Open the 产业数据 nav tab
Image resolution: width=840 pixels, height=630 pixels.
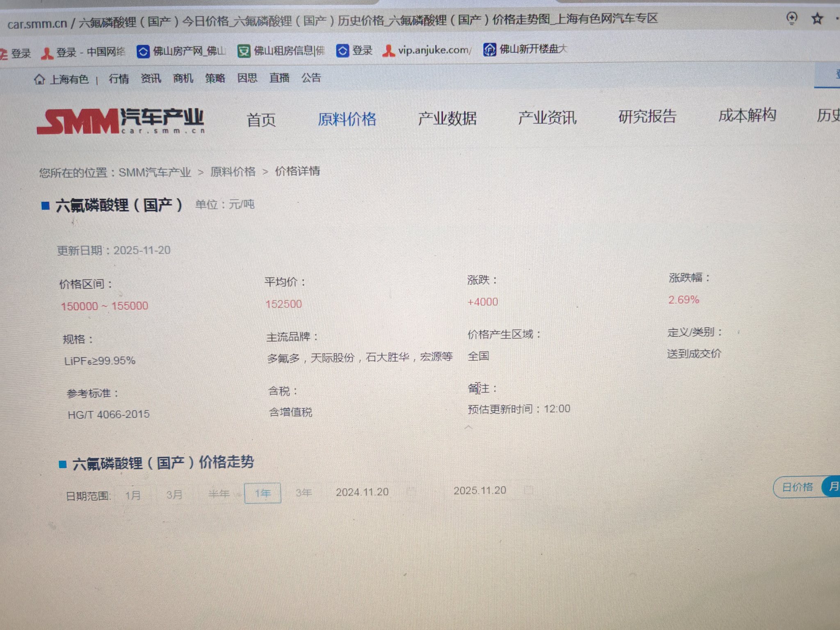pos(447,119)
